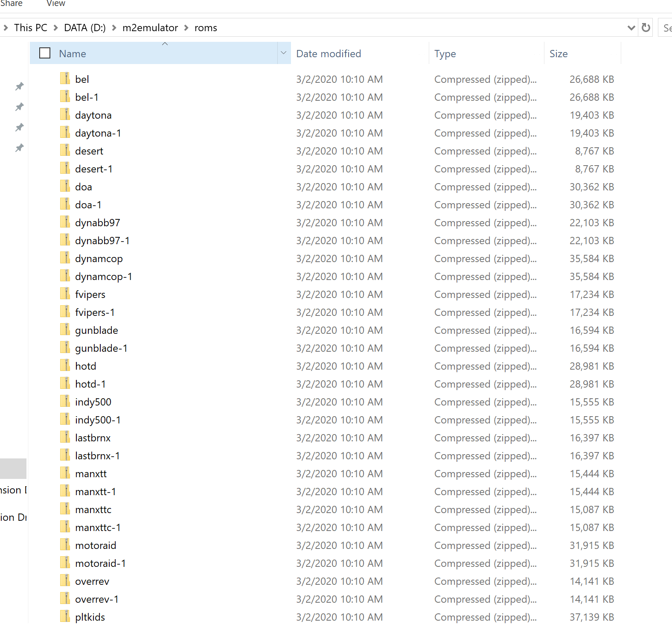This screenshot has height=636, width=672.
Task: Select the file named overrev-1
Action: 97,599
